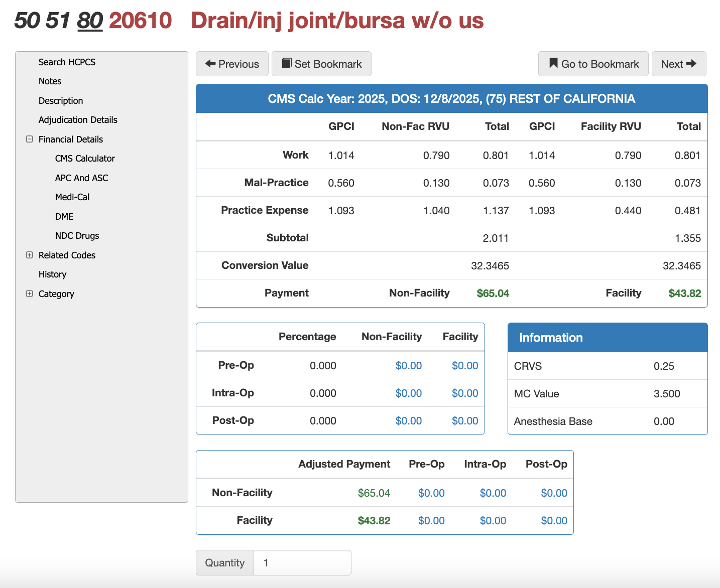Open APC And ASC details
720x588 pixels.
pos(82,178)
